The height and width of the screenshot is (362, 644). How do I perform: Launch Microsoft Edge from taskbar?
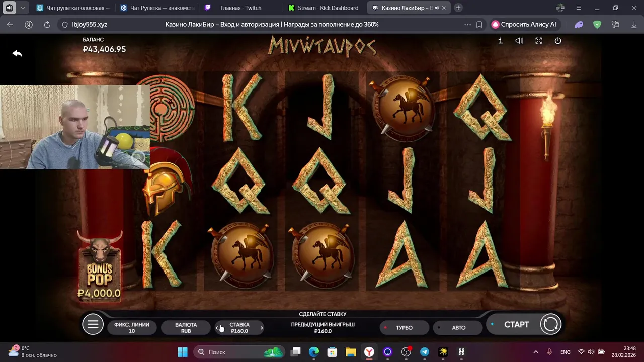[x=314, y=352]
